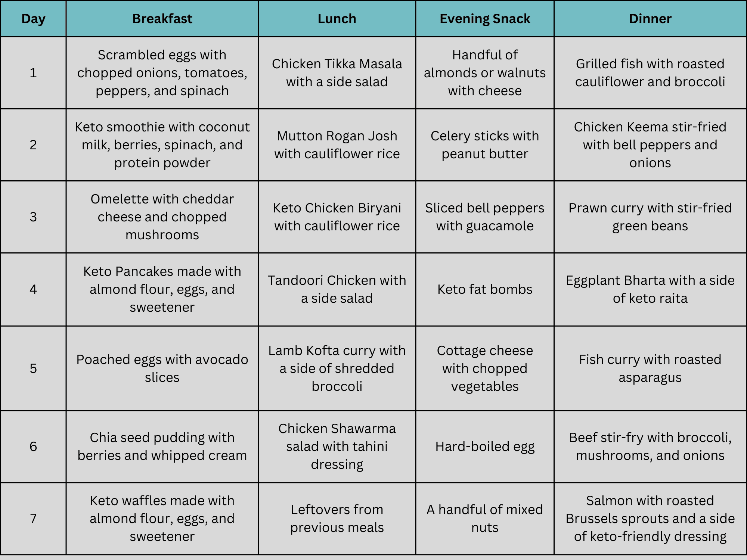Click the Breakfast column header
This screenshot has width=747, height=560.
click(x=162, y=19)
